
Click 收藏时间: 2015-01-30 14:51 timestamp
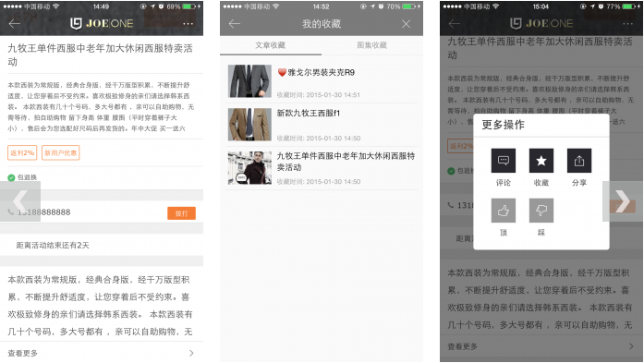[x=318, y=95]
